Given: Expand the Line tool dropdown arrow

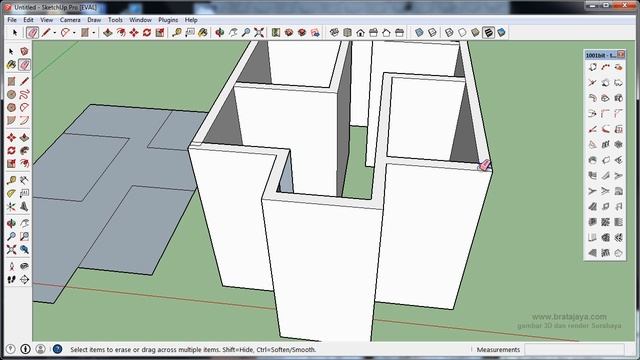Looking at the screenshot, I should click(x=55, y=33).
